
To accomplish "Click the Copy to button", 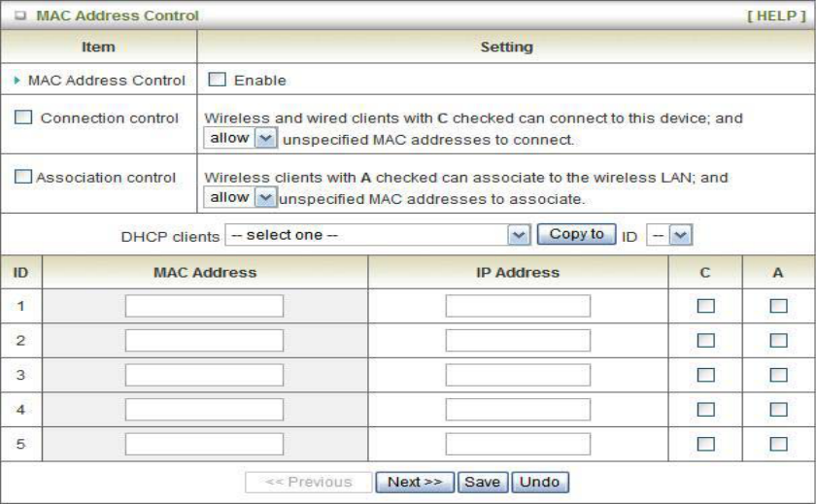I will [576, 234].
